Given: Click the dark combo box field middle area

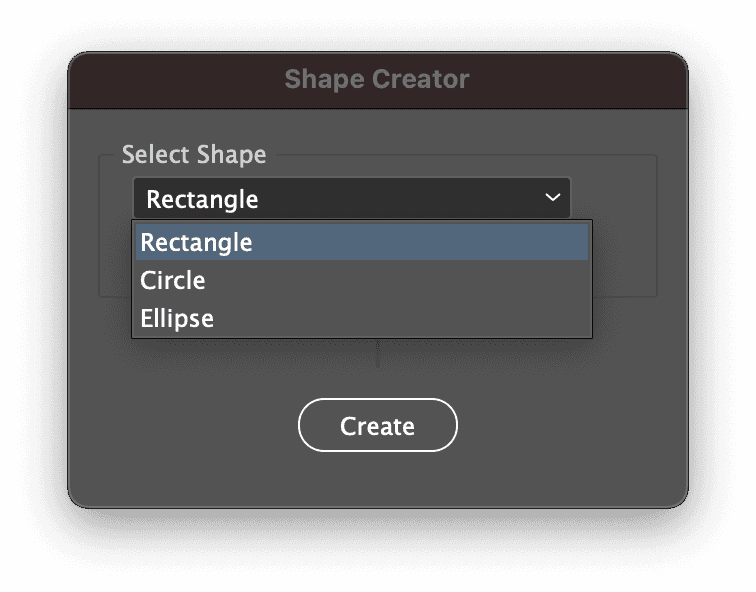Looking at the screenshot, I should [352, 198].
